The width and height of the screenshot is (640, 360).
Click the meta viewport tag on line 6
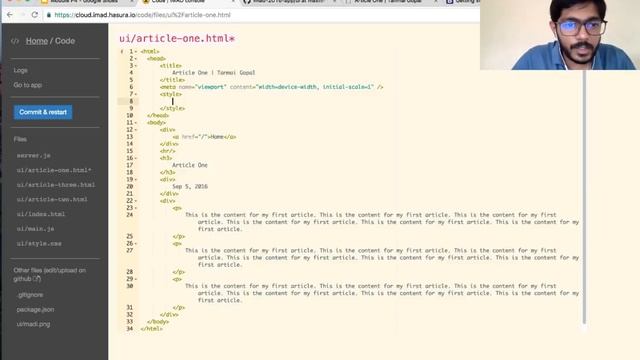pyautogui.click(x=271, y=87)
